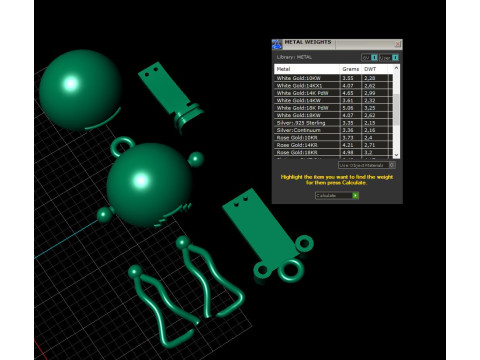Image resolution: width=480 pixels, height=360 pixels.
Task: Select the Silver:.925 Sterling row
Action: 333,123
